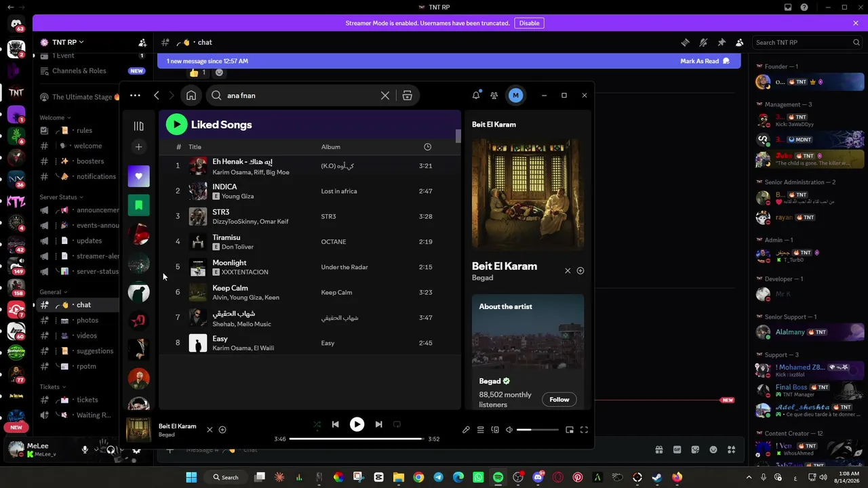This screenshot has width=868, height=488.
Task: Toggle the Discord member list
Action: pos(740,42)
